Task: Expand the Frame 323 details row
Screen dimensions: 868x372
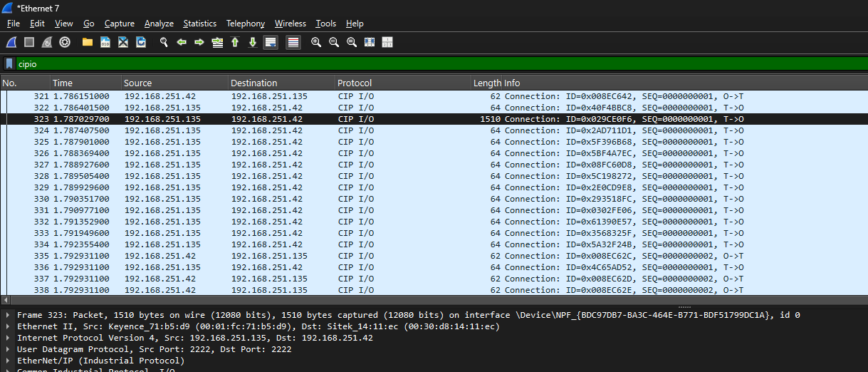Action: coord(8,315)
